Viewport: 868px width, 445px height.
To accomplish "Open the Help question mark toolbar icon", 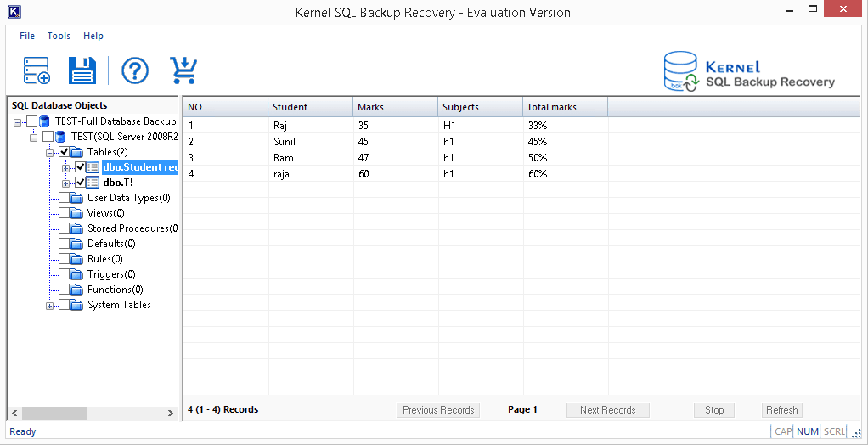I will click(x=135, y=70).
